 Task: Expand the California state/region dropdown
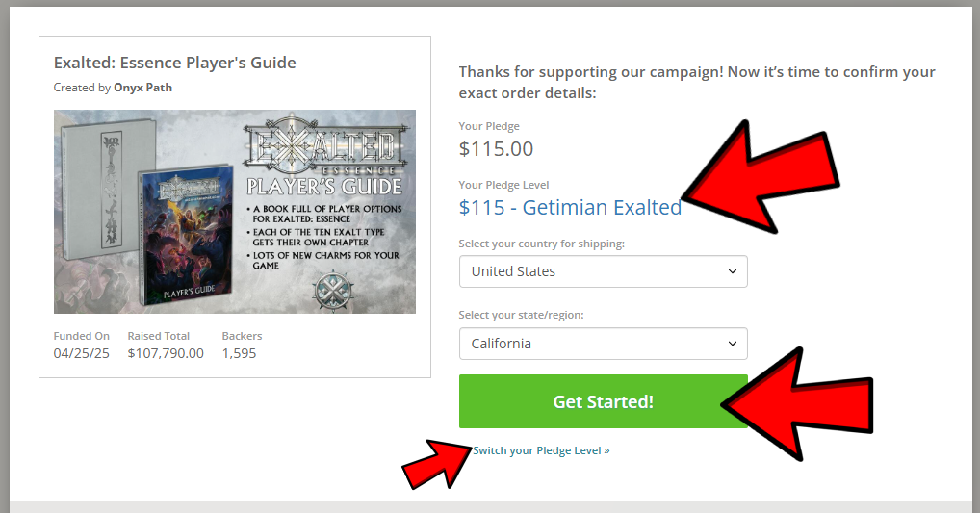click(x=603, y=344)
